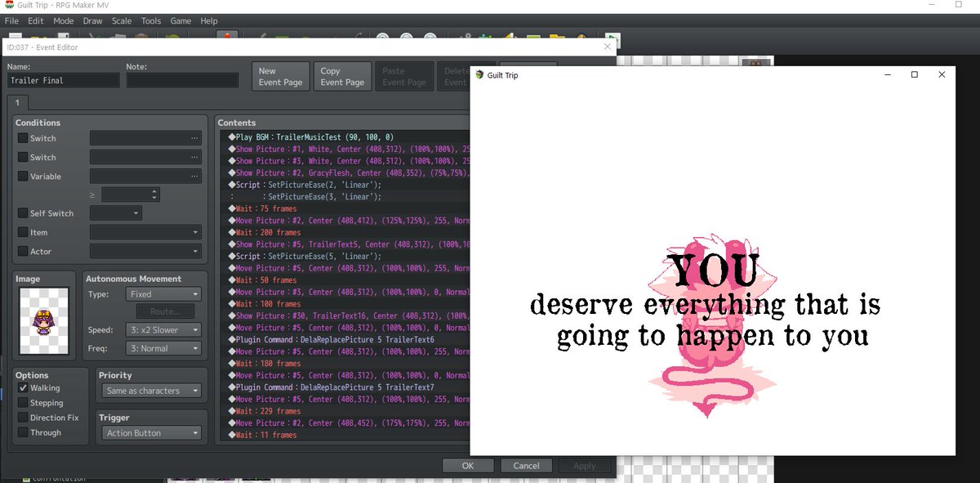
Task: Select event page tab 1
Action: click(x=16, y=103)
